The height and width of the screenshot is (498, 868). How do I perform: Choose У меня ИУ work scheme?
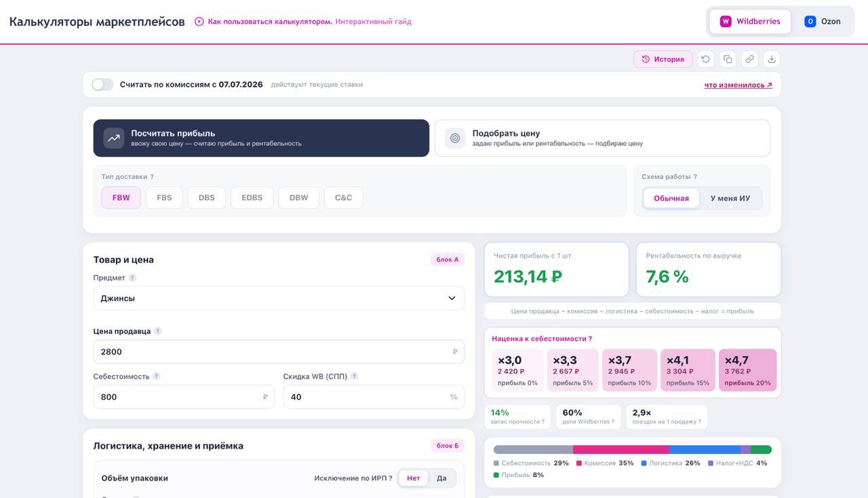tap(730, 198)
